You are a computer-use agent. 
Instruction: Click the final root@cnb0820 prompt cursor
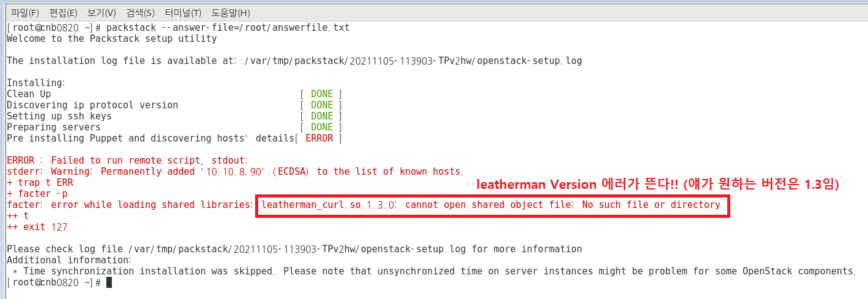click(x=109, y=282)
